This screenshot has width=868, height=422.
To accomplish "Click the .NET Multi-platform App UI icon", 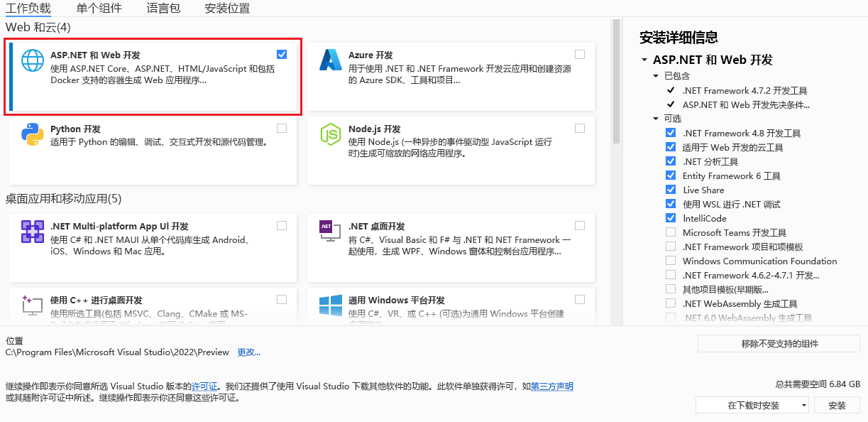I will point(33,232).
